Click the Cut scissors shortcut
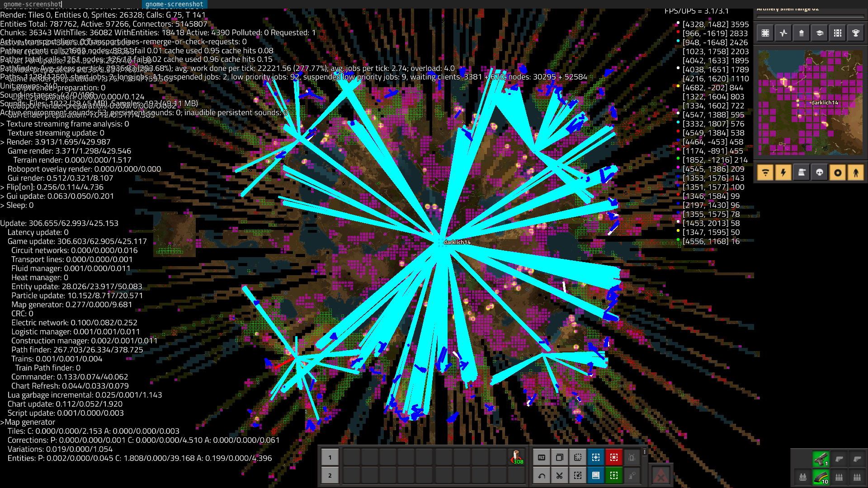Image resolution: width=868 pixels, height=488 pixels. pyautogui.click(x=560, y=476)
